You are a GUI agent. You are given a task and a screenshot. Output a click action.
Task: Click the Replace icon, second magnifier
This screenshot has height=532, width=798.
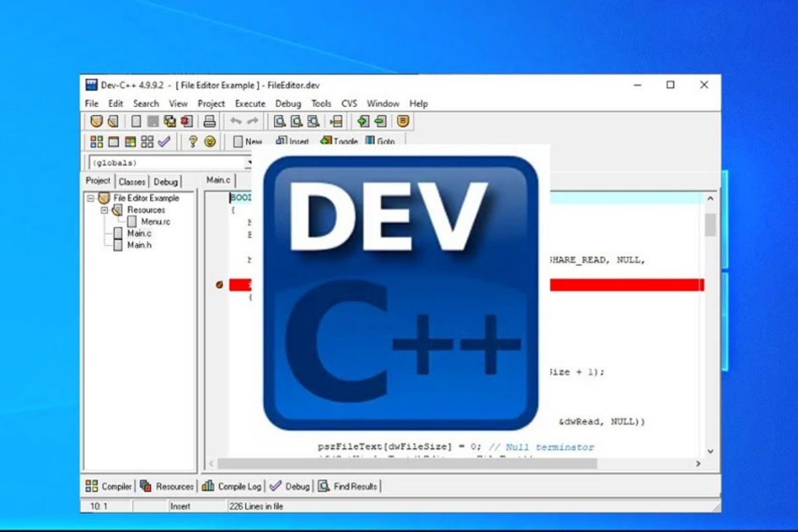click(x=297, y=121)
